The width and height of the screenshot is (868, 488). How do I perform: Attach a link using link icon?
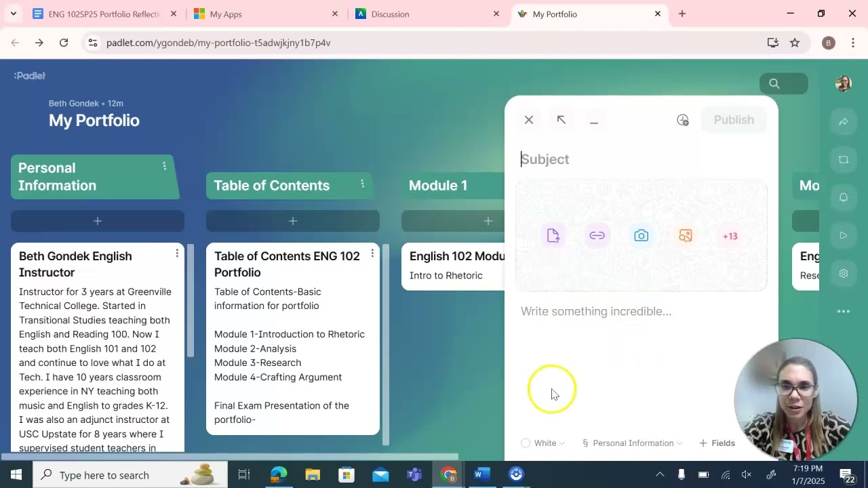597,236
